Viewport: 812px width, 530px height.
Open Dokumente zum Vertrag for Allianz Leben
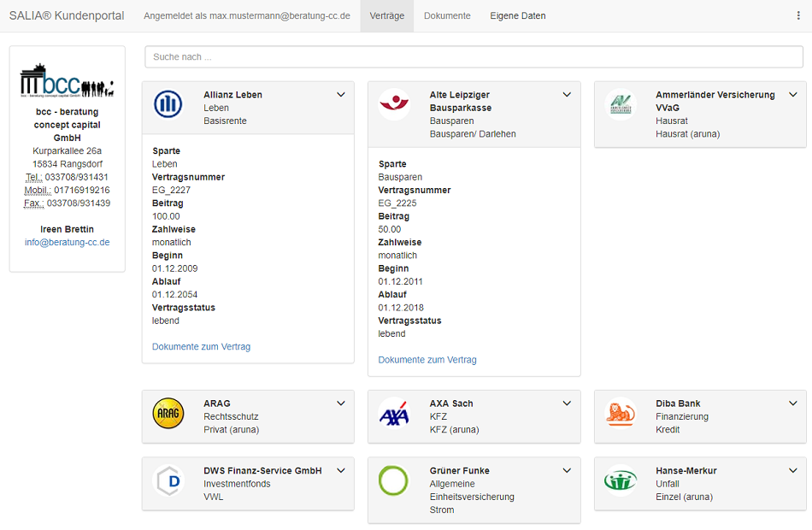point(201,346)
